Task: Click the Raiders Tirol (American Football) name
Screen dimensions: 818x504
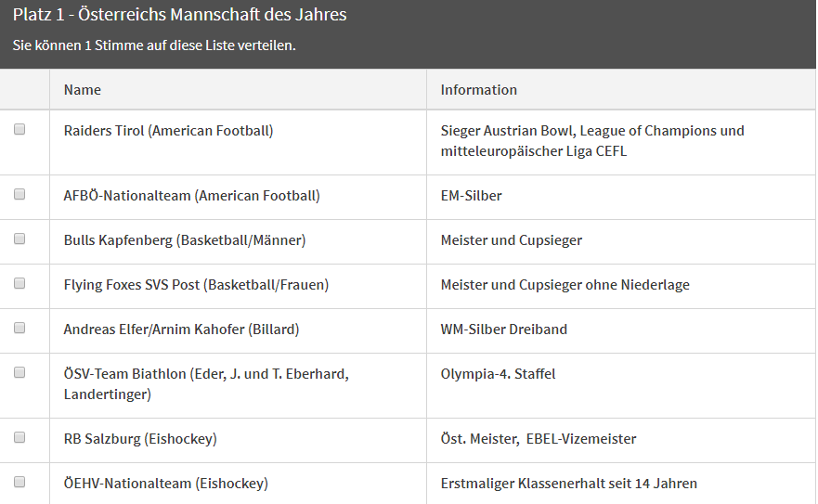Action: 168,131
